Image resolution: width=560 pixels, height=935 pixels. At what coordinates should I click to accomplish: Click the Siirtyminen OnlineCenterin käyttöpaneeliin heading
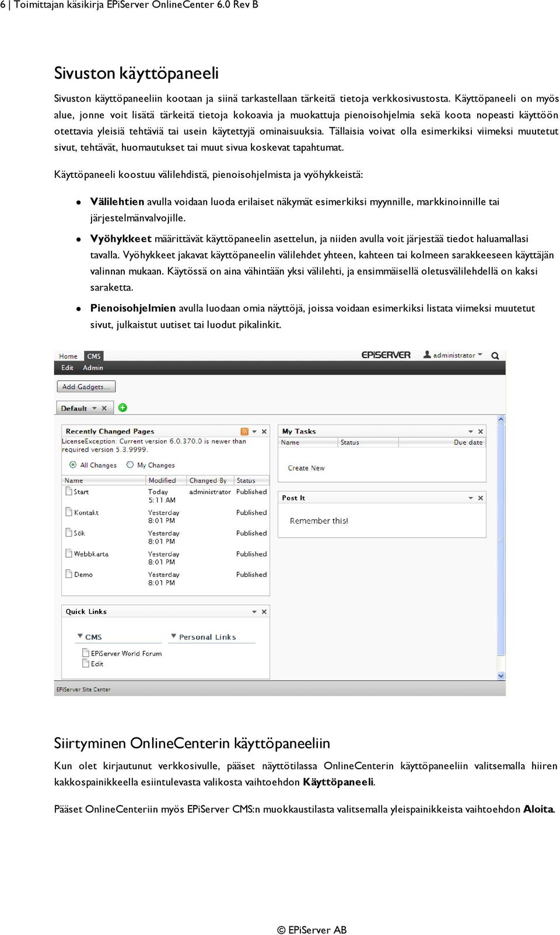pyautogui.click(x=192, y=743)
